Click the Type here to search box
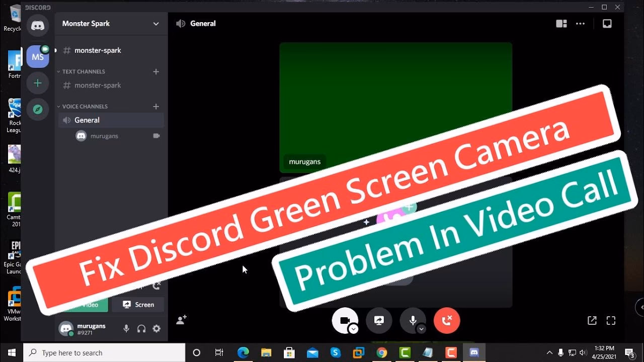 click(101, 352)
